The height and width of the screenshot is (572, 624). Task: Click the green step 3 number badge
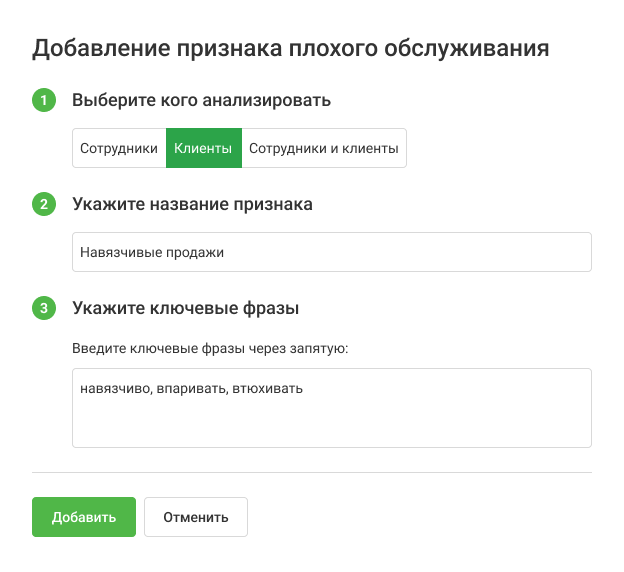pos(44,308)
